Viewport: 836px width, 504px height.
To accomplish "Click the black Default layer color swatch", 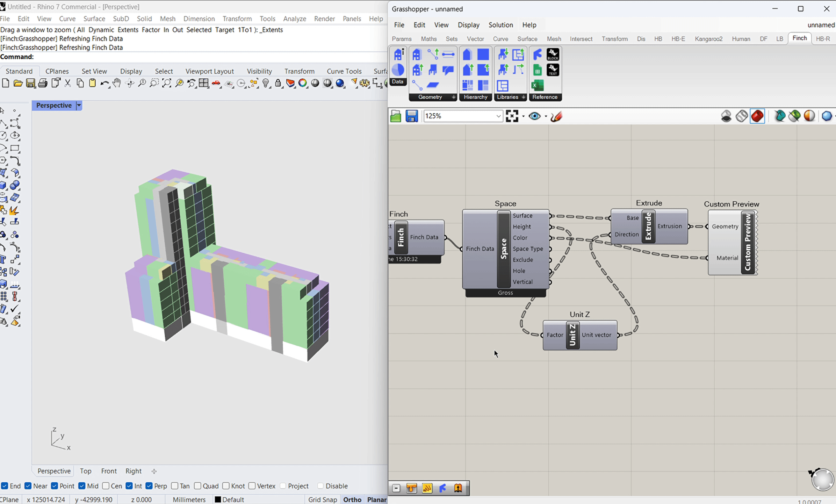I will click(218, 499).
